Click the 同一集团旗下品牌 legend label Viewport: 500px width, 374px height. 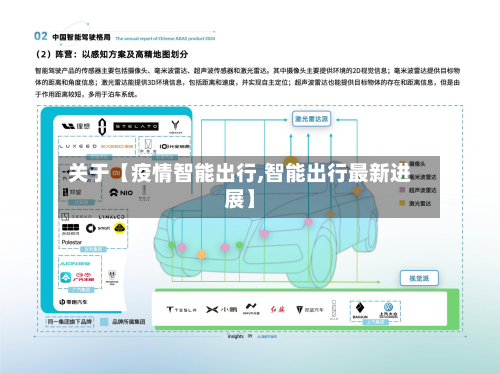(x=70, y=322)
